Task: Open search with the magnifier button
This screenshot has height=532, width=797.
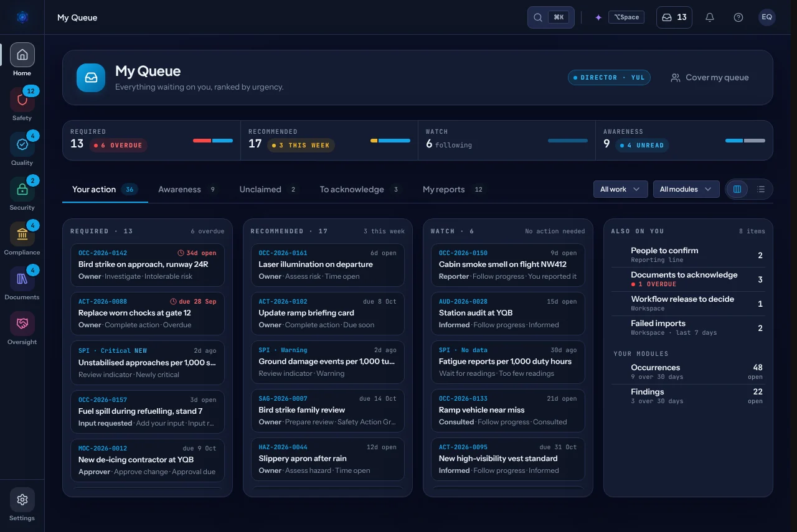Action: click(x=551, y=17)
